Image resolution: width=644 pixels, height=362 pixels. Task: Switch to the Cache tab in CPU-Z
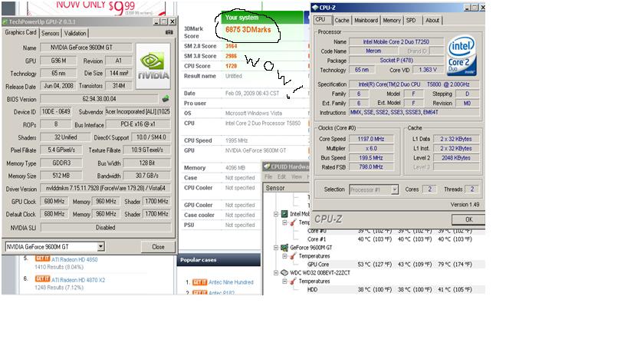pos(342,20)
